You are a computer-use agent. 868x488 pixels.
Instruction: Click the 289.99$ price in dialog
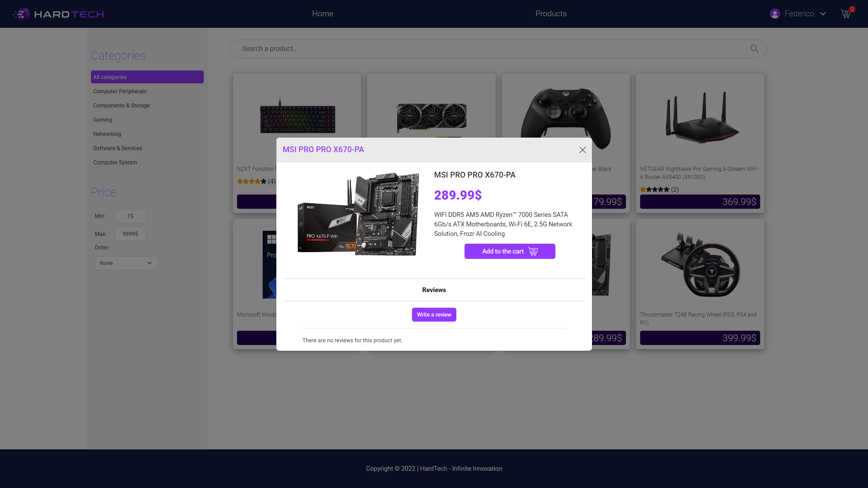pyautogui.click(x=458, y=195)
